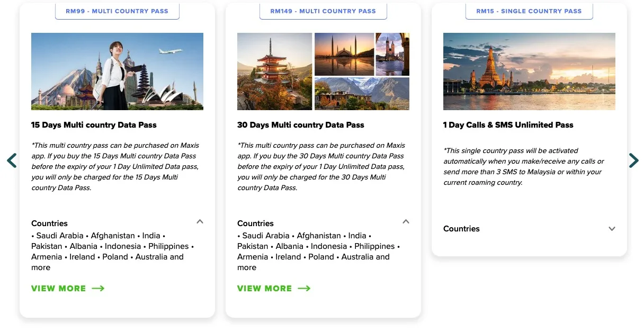Screen dimensions: 644x331
Task: Advance carousel with right arrow
Action: (x=633, y=160)
